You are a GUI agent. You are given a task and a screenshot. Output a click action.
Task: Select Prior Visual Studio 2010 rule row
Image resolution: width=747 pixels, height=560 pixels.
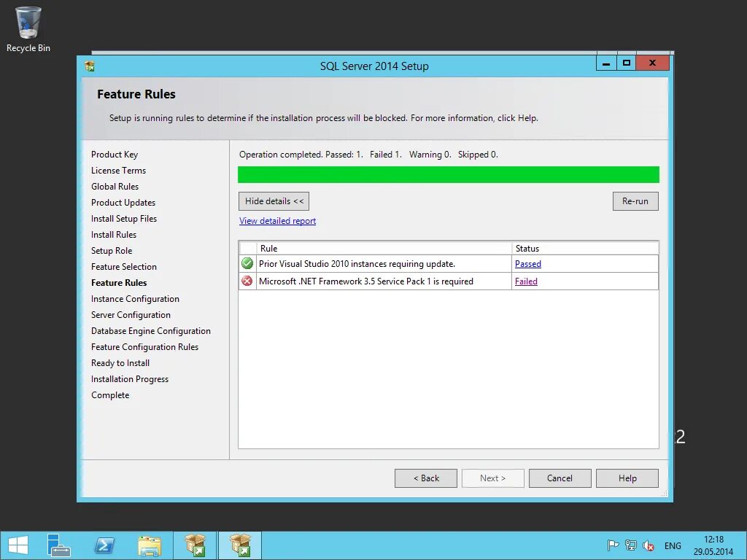(x=449, y=264)
